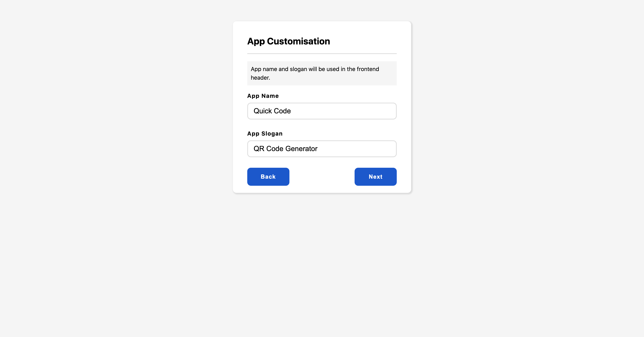The width and height of the screenshot is (644, 337).
Task: Click the App Customisation heading
Action: [288, 41]
